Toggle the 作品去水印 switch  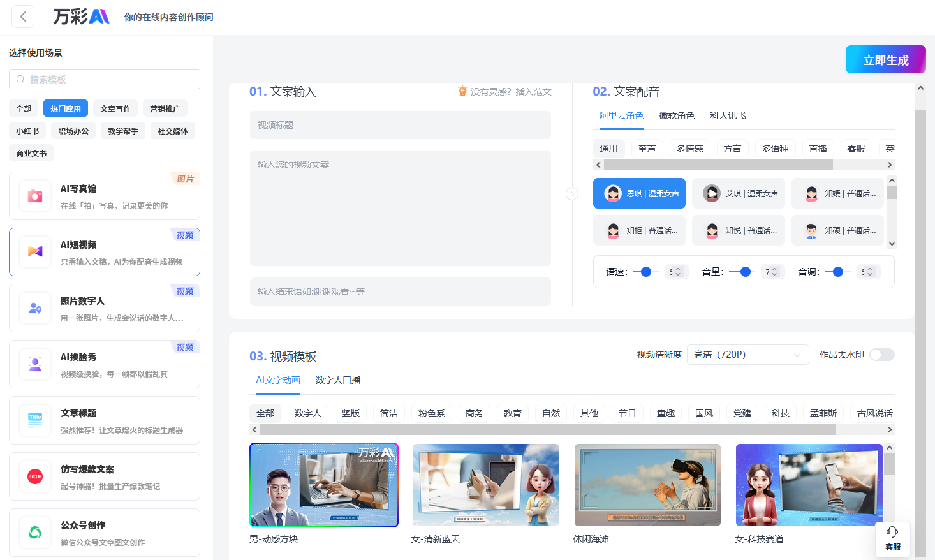(x=882, y=355)
